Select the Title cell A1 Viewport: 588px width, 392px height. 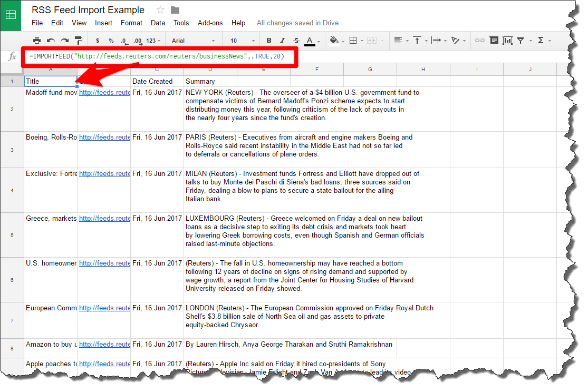point(51,81)
